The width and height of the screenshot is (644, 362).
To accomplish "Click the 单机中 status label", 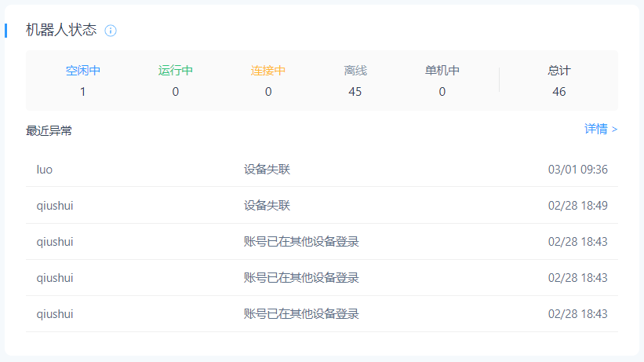I will point(442,71).
